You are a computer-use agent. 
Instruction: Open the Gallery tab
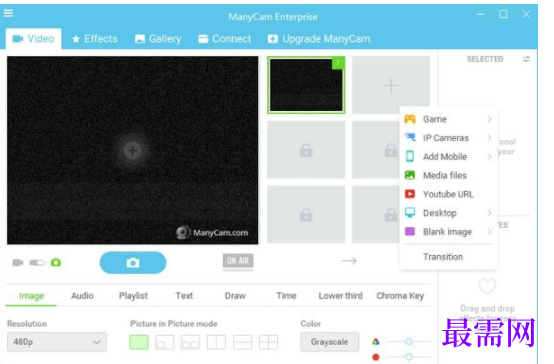158,39
